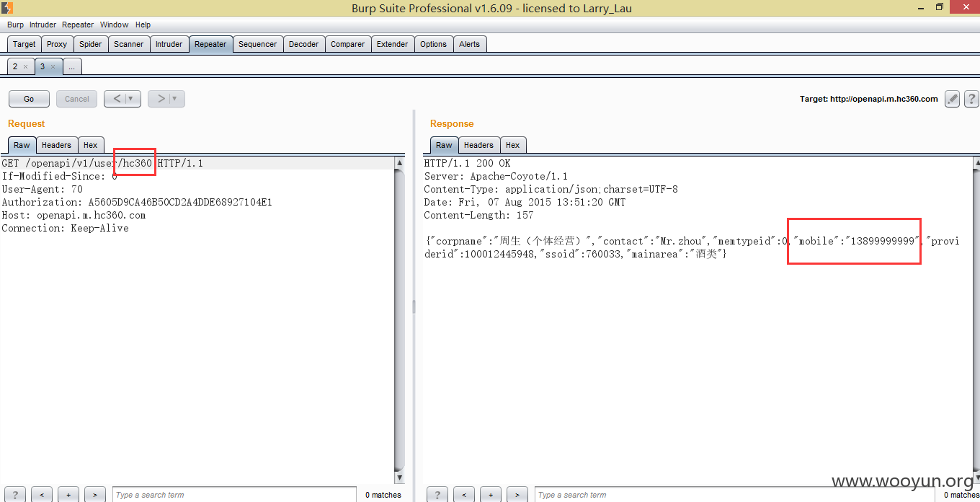Select the Repeater tool tab
980x502 pixels.
click(x=210, y=44)
